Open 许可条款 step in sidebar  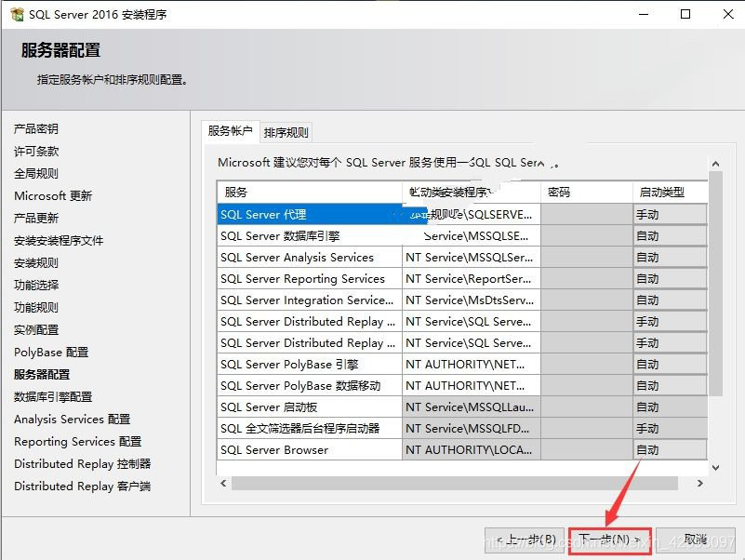[36, 152]
